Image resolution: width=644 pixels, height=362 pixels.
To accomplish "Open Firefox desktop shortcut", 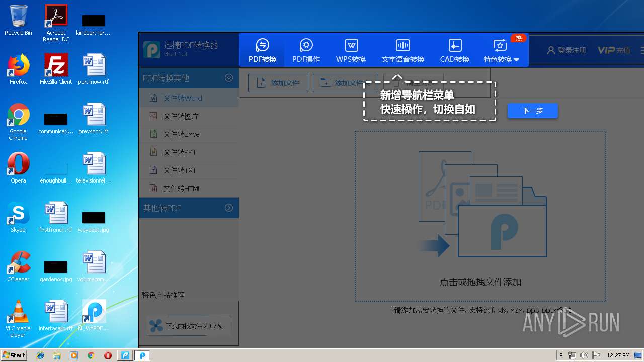I will (18, 69).
